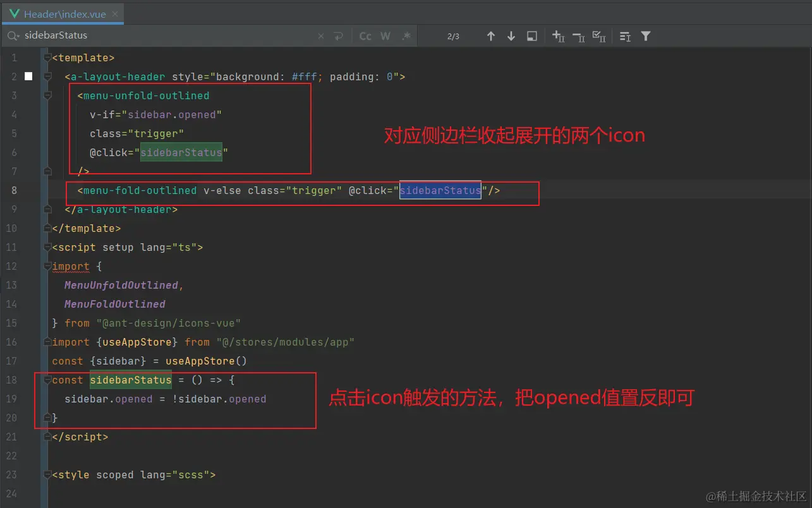The height and width of the screenshot is (508, 812).
Task: Toggle Words (W) search option
Action: [x=385, y=36]
